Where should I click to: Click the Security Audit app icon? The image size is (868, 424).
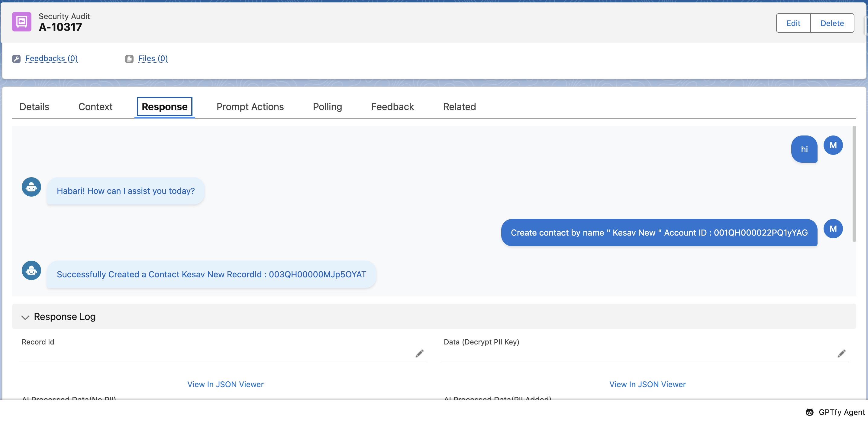(21, 21)
